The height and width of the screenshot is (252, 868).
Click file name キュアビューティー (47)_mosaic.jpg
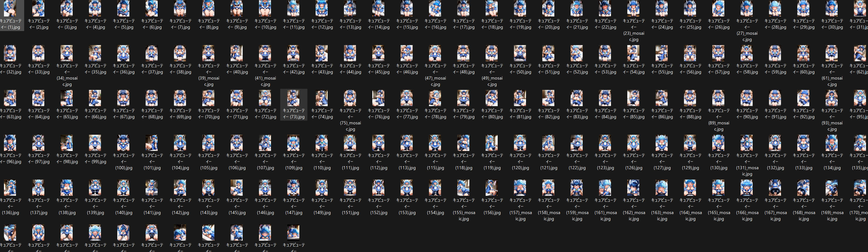(435, 75)
